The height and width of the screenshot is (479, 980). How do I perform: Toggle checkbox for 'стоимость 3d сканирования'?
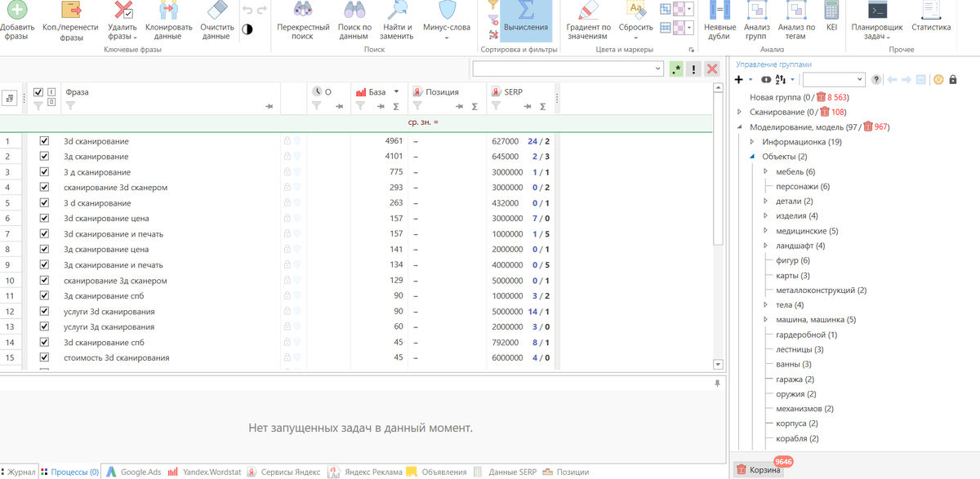click(x=44, y=357)
